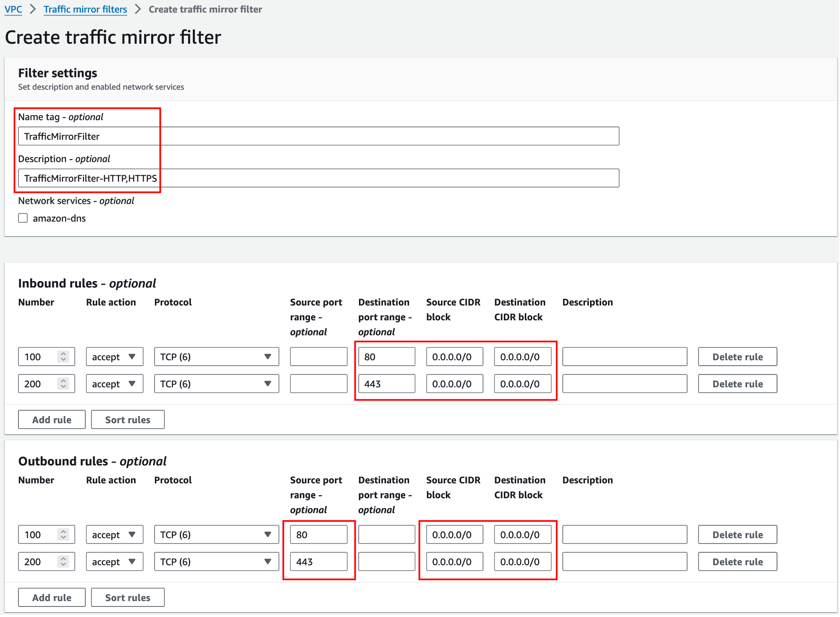The width and height of the screenshot is (840, 617).
Task: Expand Rule action dropdown for inbound rule 100
Action: pyautogui.click(x=114, y=357)
